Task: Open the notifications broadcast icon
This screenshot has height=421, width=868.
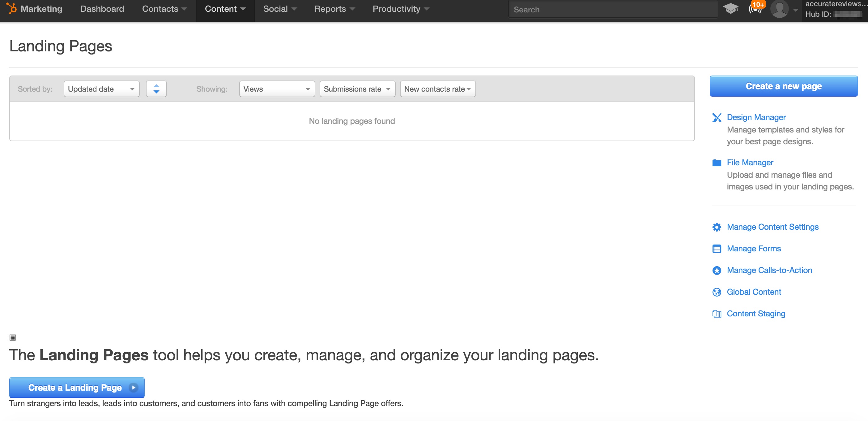Action: coord(755,9)
